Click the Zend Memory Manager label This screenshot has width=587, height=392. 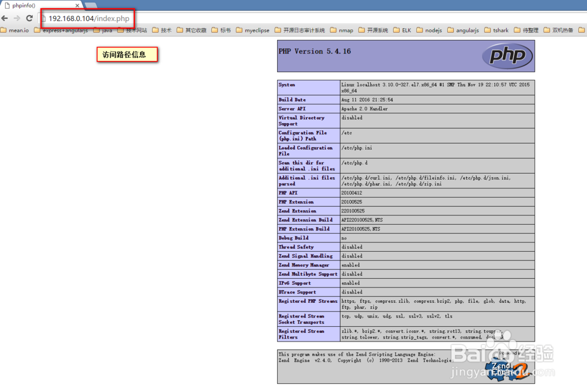coord(303,265)
